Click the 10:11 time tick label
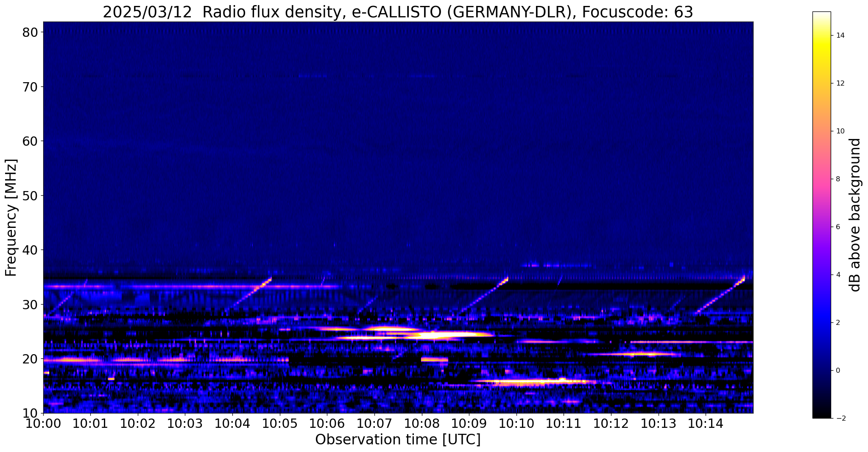The height and width of the screenshot is (452, 868). pyautogui.click(x=564, y=423)
